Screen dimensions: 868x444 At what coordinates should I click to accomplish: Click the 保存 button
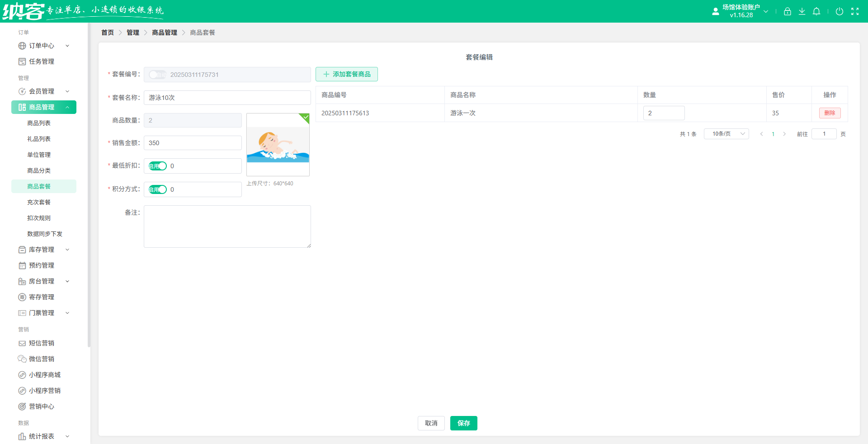[x=463, y=423]
